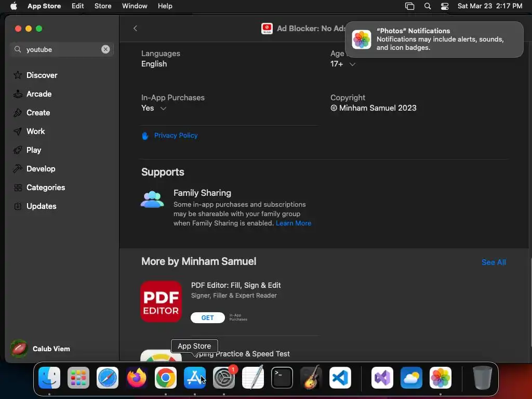The image size is (532, 399).
Task: Open the Arcade section
Action: (39, 94)
